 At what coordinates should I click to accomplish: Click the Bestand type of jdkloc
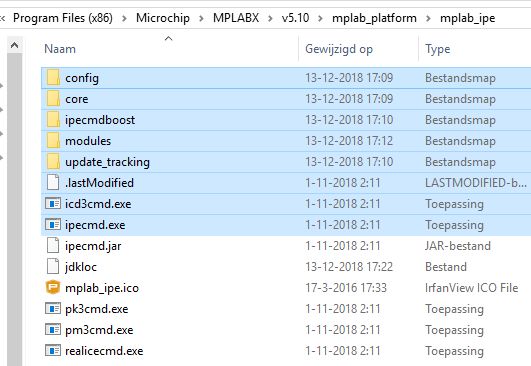[446, 267]
